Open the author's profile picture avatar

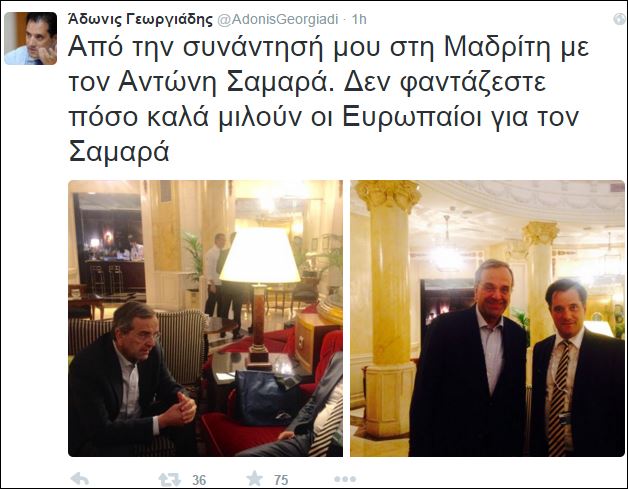(x=30, y=38)
